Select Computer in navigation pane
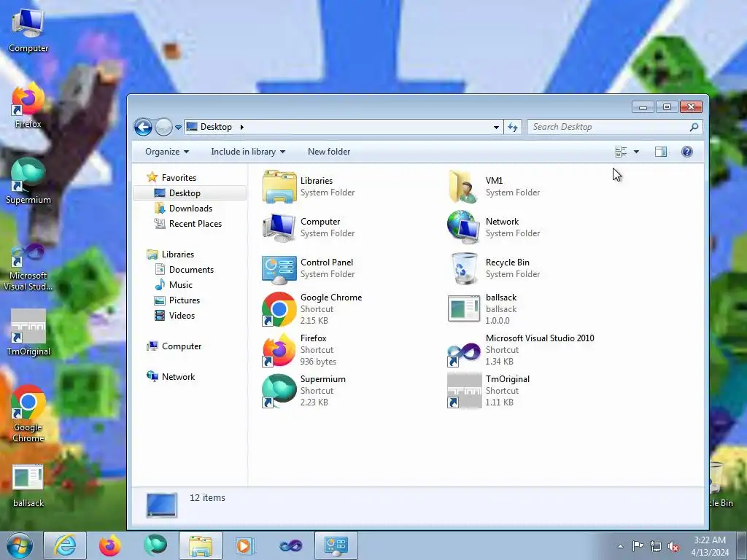This screenshot has width=747, height=560. (182, 346)
